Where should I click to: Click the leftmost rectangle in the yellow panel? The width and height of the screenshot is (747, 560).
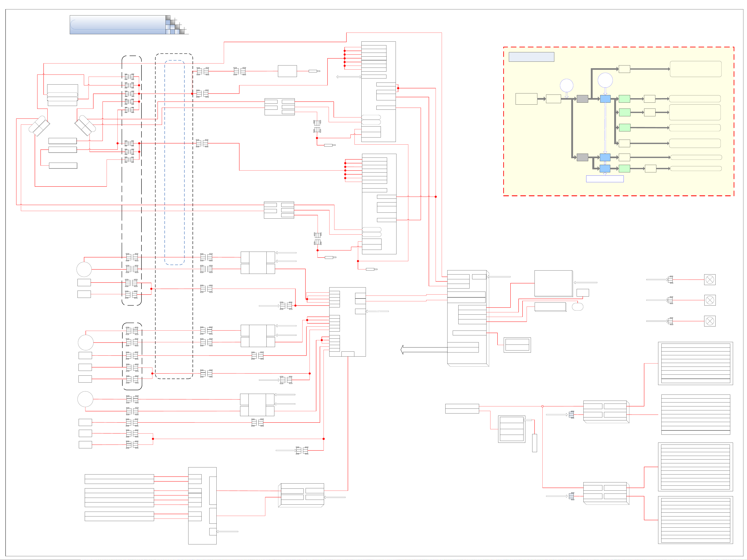click(526, 99)
